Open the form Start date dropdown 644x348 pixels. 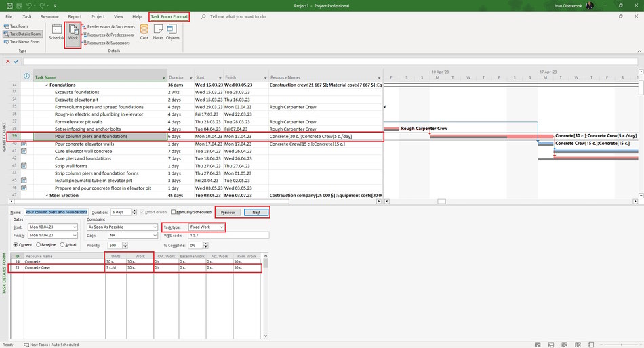75,227
